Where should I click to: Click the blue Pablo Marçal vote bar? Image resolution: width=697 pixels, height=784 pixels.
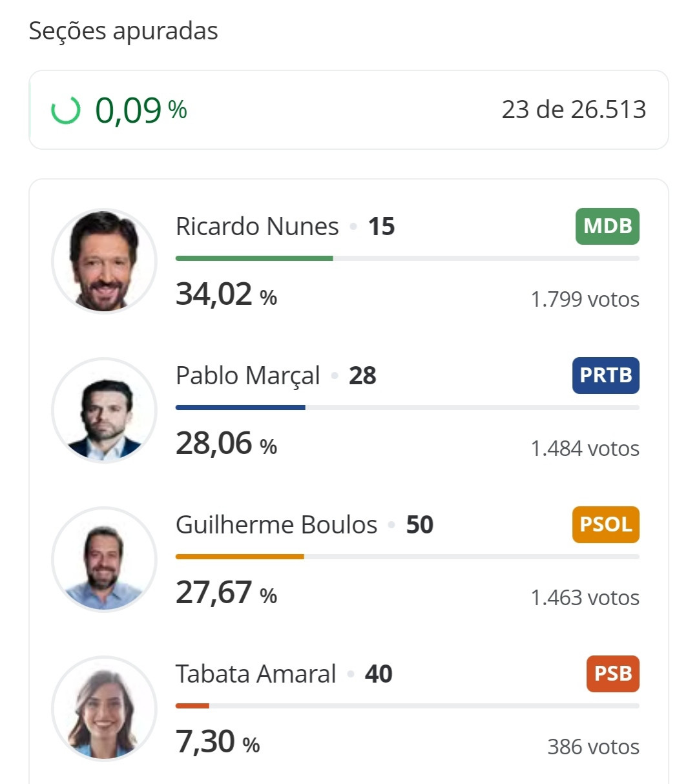[240, 407]
